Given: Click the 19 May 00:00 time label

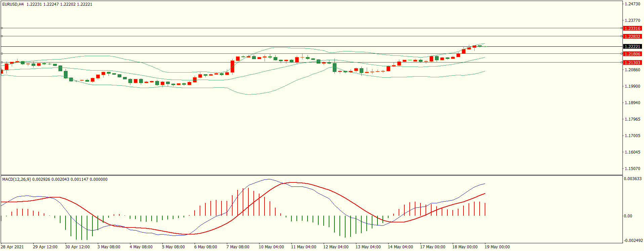Looking at the screenshot, I should tap(497, 247).
